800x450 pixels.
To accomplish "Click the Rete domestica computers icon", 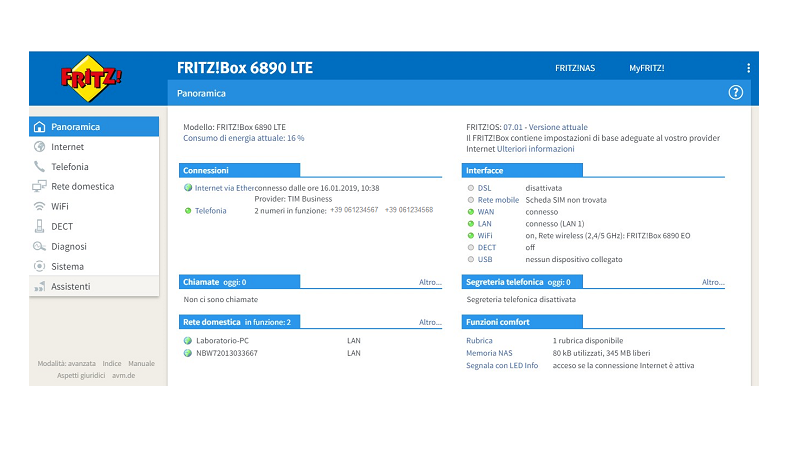I will 39,186.
